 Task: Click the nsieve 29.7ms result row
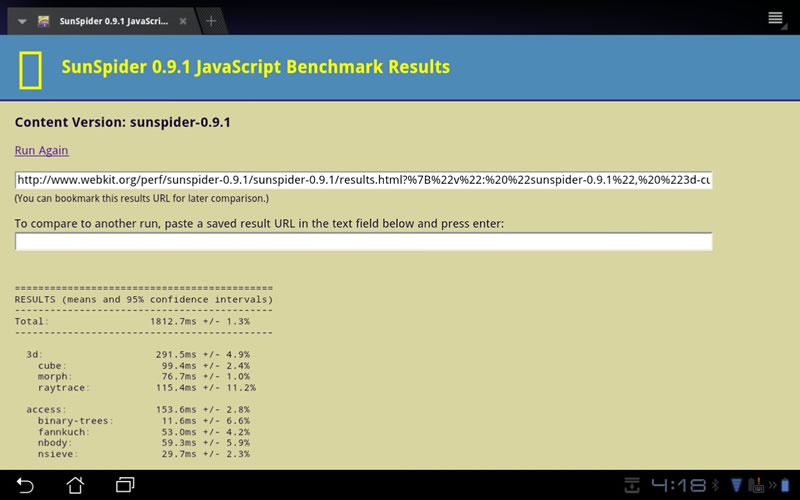coord(143,454)
